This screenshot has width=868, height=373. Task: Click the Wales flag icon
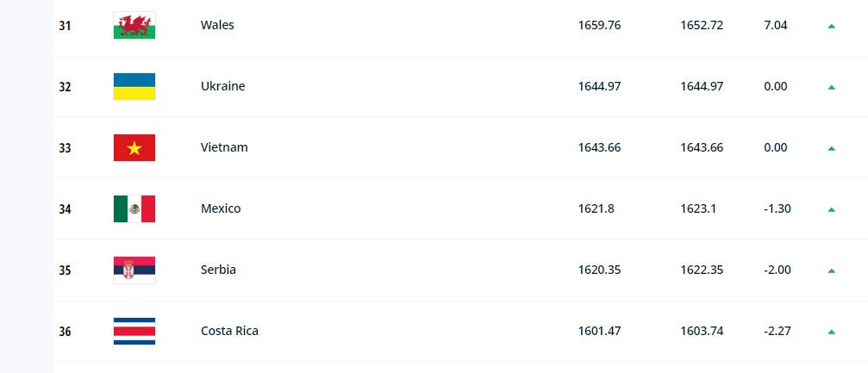[x=134, y=25]
